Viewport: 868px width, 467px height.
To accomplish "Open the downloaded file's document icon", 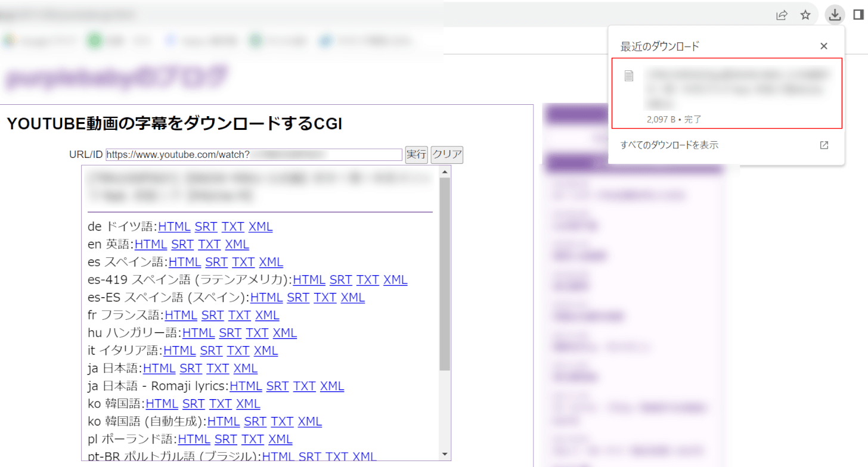I will click(628, 76).
